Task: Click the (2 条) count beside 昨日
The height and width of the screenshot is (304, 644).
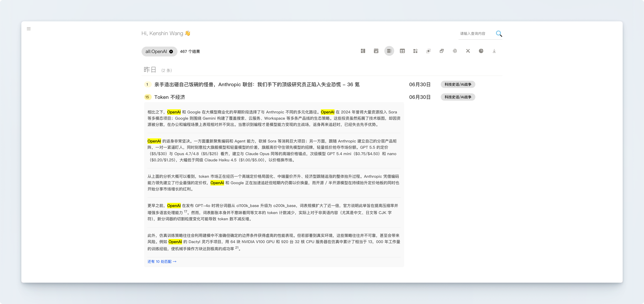Action: [x=166, y=71]
